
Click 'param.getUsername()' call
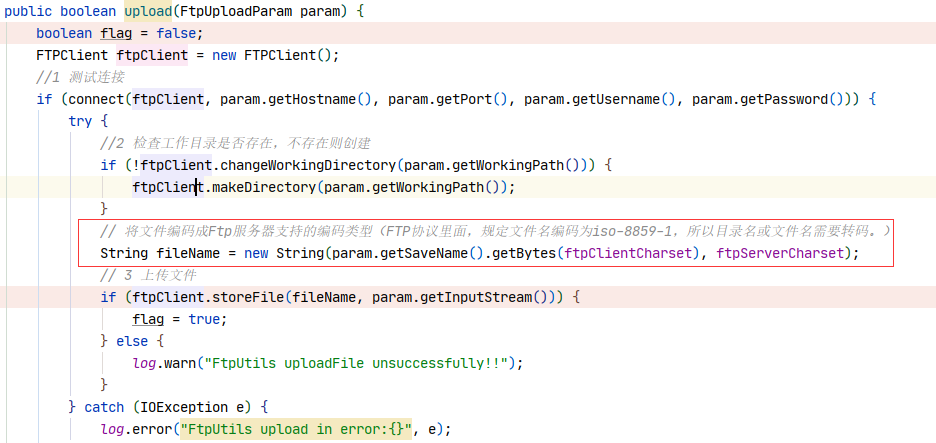click(x=599, y=99)
